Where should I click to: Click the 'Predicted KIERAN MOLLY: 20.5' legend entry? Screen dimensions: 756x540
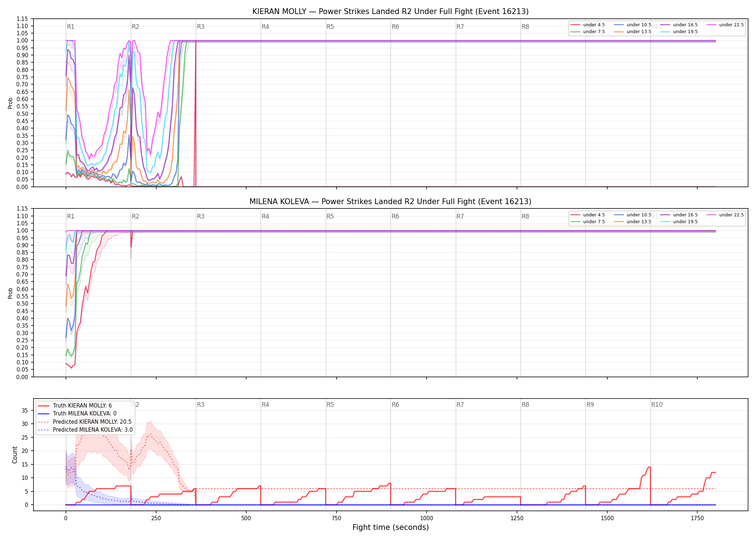point(85,422)
